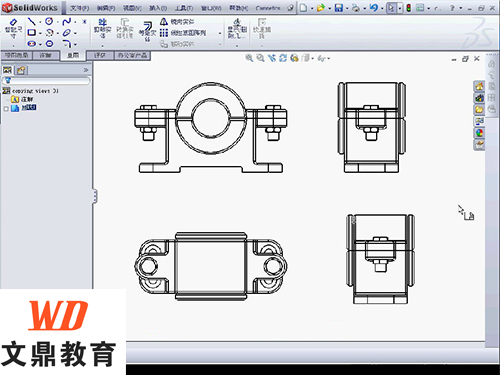The image size is (500, 375).
Task: Click the Smart Dimension tool
Action: [x=13, y=28]
